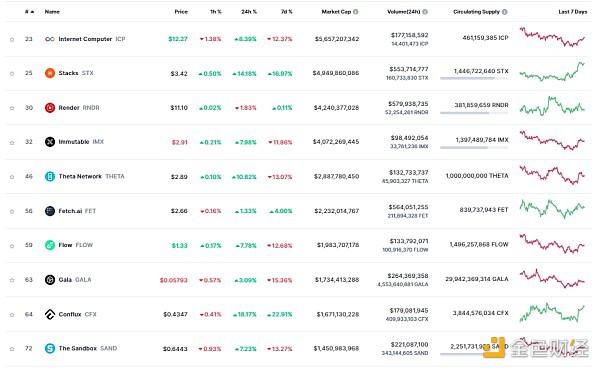
Task: Open the Fetch.ai FET page
Action: coord(77,211)
